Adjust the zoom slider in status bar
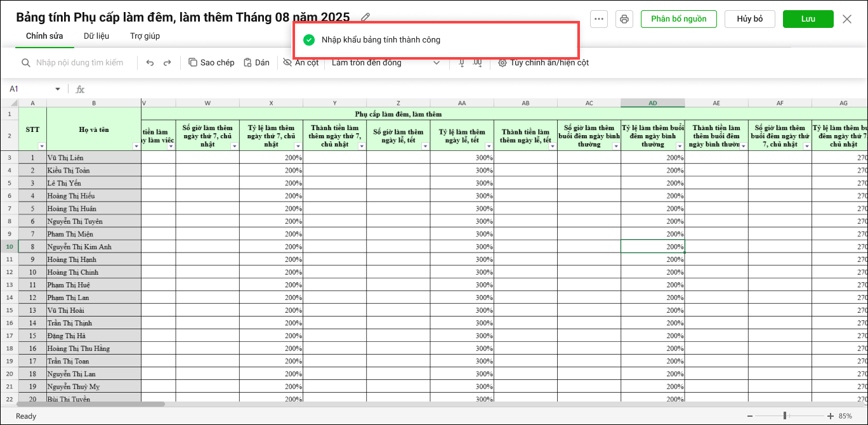 coord(786,416)
